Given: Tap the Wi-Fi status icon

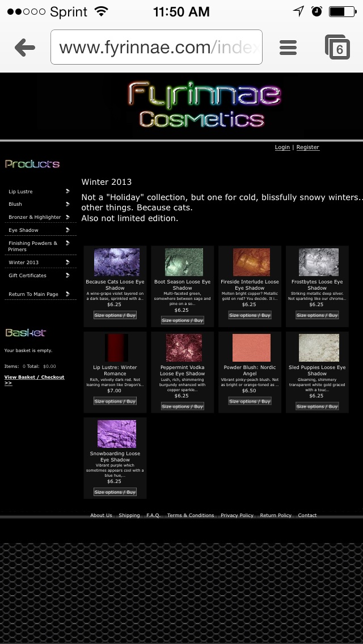Looking at the screenshot, I should 101,11.
